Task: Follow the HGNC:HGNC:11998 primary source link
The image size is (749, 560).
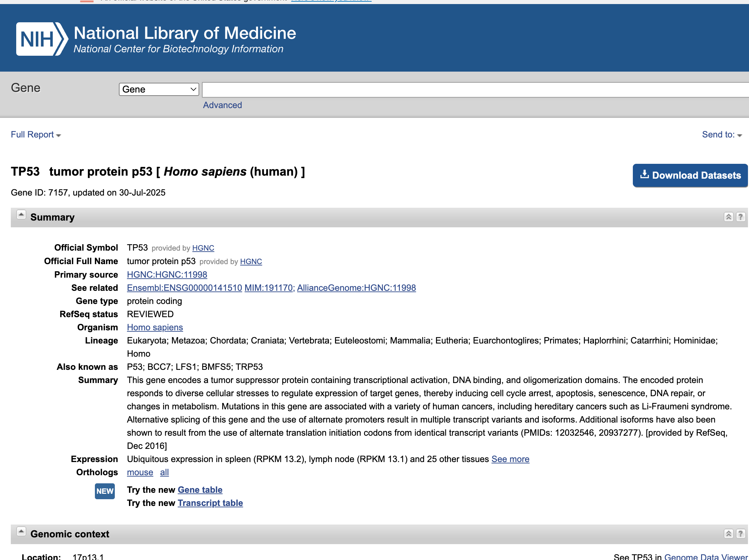Action: click(x=167, y=275)
